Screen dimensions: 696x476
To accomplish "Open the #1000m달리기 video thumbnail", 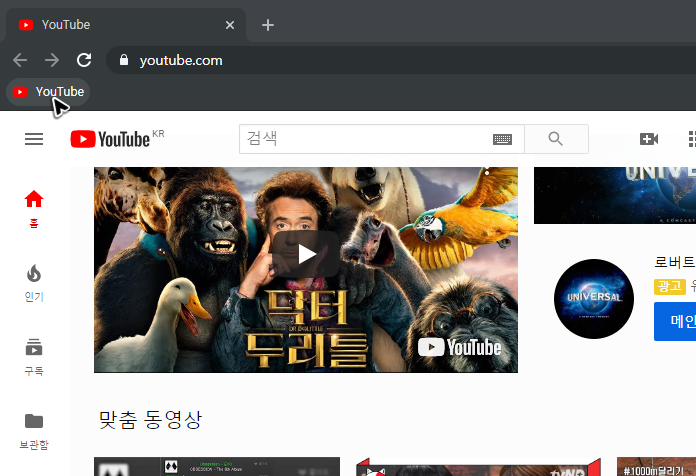I will tap(656, 466).
